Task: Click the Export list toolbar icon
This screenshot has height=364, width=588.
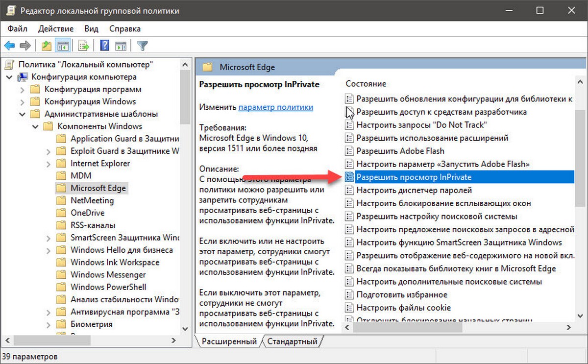Action: pos(83,46)
